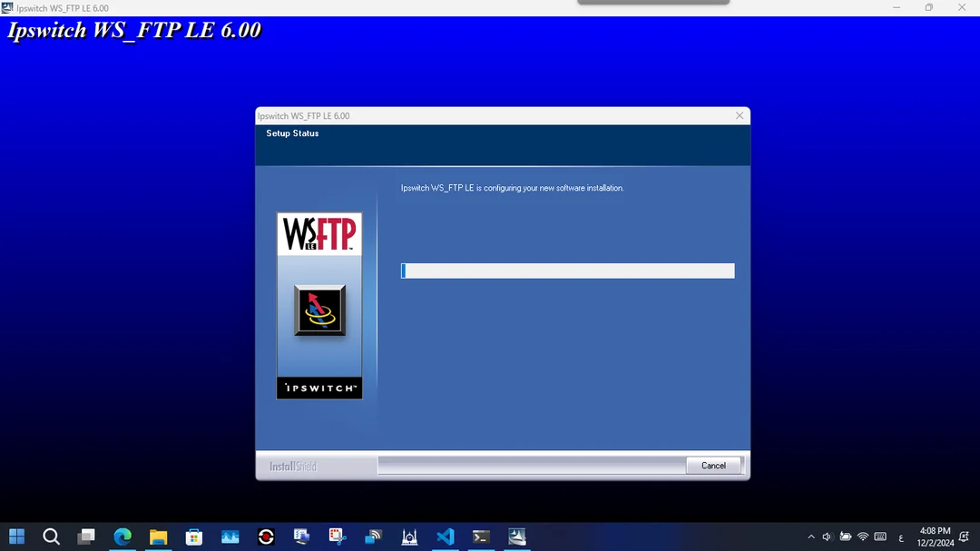Switch the input language indicator
The width and height of the screenshot is (980, 551).
click(901, 537)
